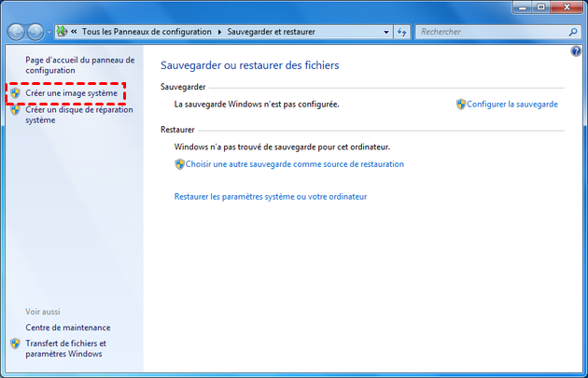Click the Forward navigation arrow button

(35, 33)
